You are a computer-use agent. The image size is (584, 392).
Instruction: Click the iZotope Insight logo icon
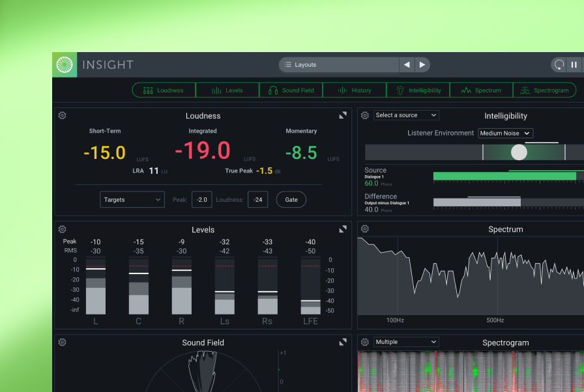(65, 64)
